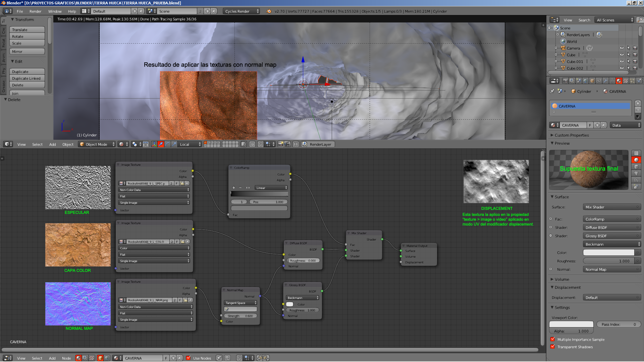Expand the Custom Properties panel
The height and width of the screenshot is (362, 644).
572,135
